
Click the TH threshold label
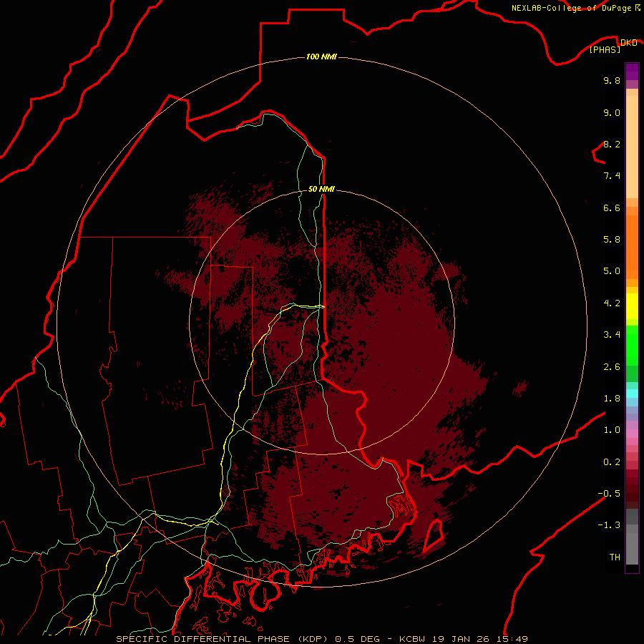(x=615, y=557)
